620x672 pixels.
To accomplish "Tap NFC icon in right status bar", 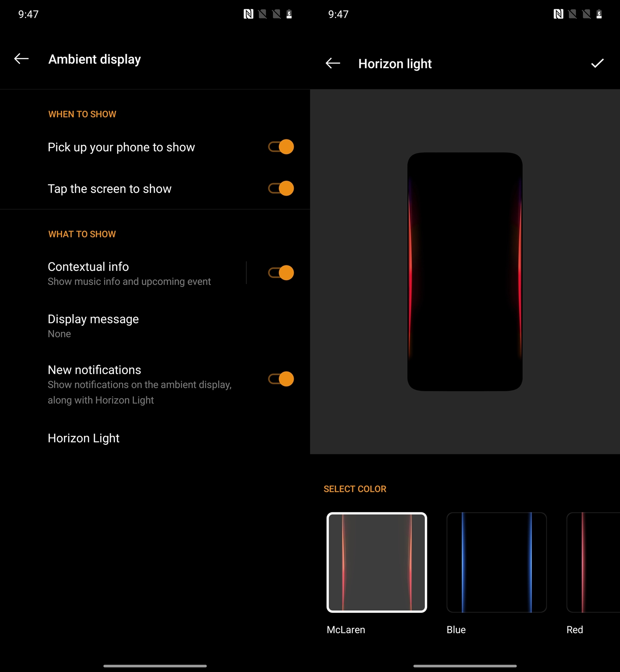I will pyautogui.click(x=558, y=14).
